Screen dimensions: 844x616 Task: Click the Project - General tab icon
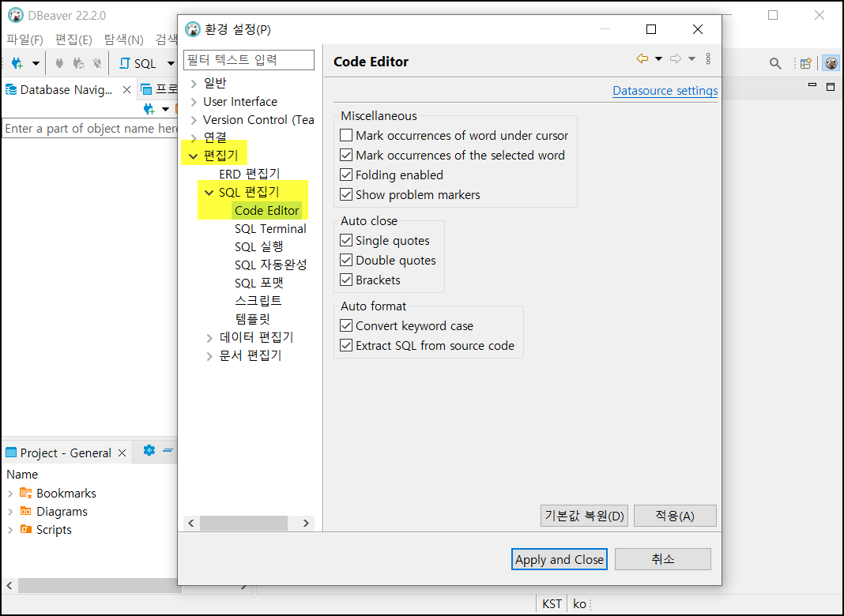point(11,453)
